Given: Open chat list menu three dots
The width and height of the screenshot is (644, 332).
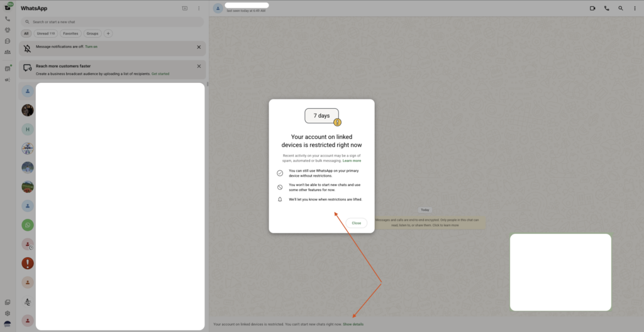Looking at the screenshot, I should click(x=199, y=8).
